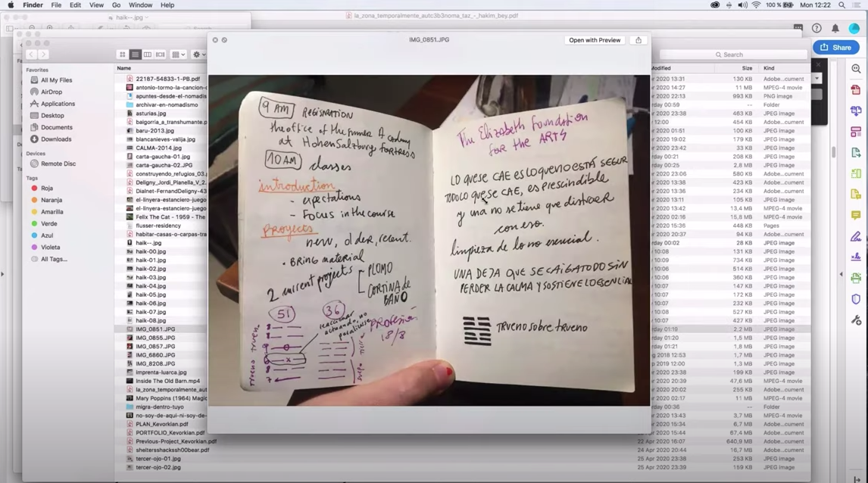Open Applications from Finder sidebar

pos(58,104)
